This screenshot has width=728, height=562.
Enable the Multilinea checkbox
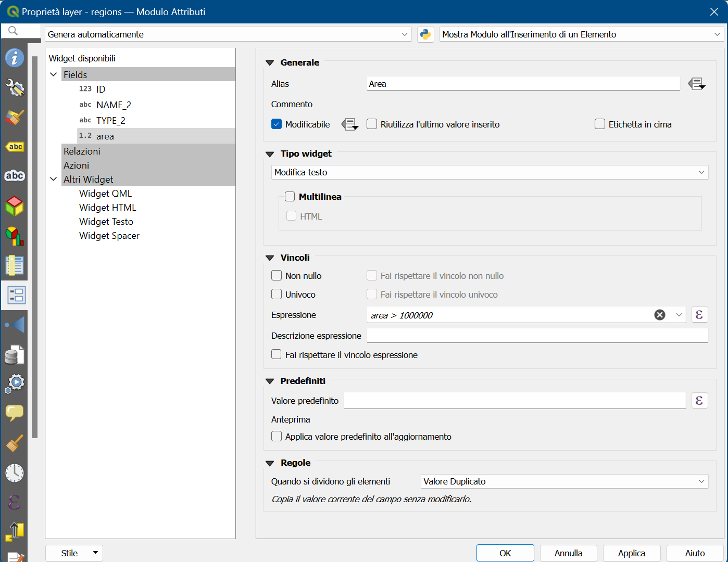pos(290,197)
